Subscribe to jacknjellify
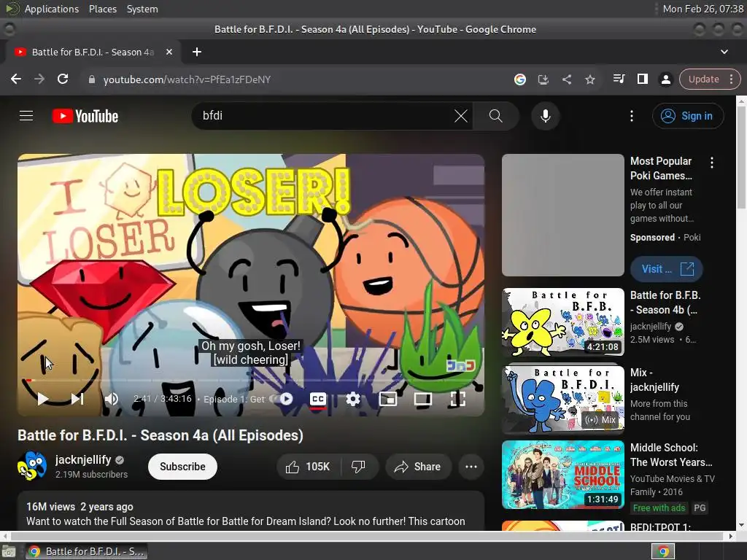 pos(182,467)
